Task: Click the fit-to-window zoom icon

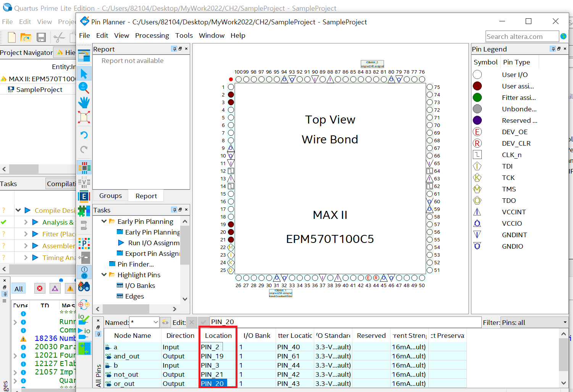Action: pos(84,117)
